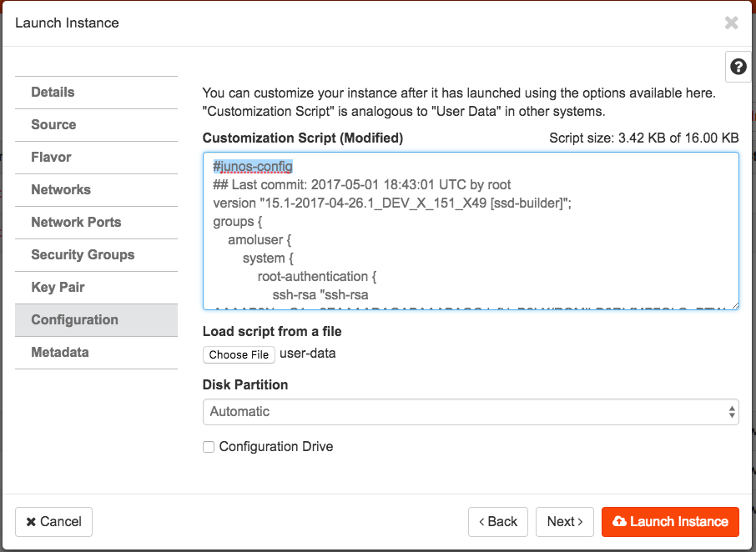This screenshot has width=756, height=552.
Task: Go Back to previous step
Action: point(498,522)
